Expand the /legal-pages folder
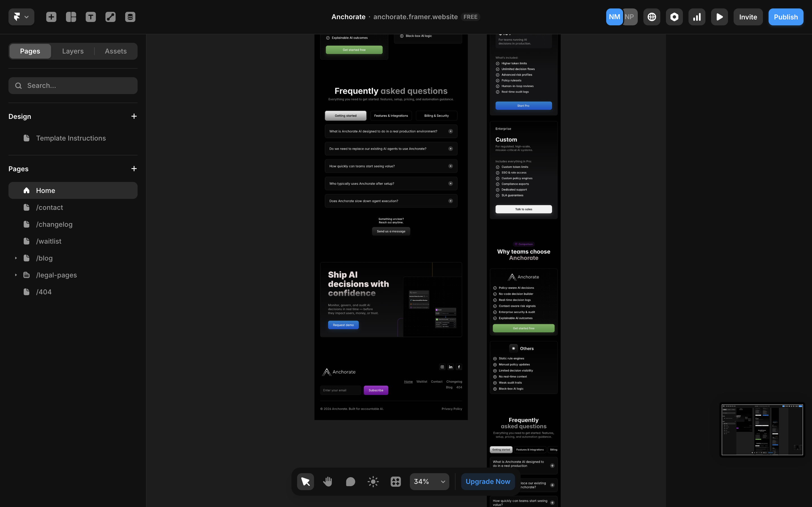 pyautogui.click(x=16, y=275)
